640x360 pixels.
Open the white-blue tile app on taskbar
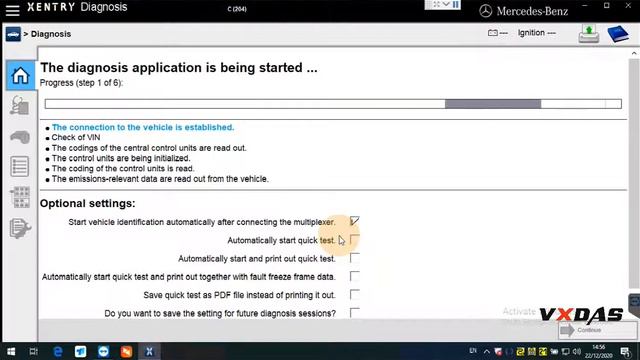(x=80, y=351)
